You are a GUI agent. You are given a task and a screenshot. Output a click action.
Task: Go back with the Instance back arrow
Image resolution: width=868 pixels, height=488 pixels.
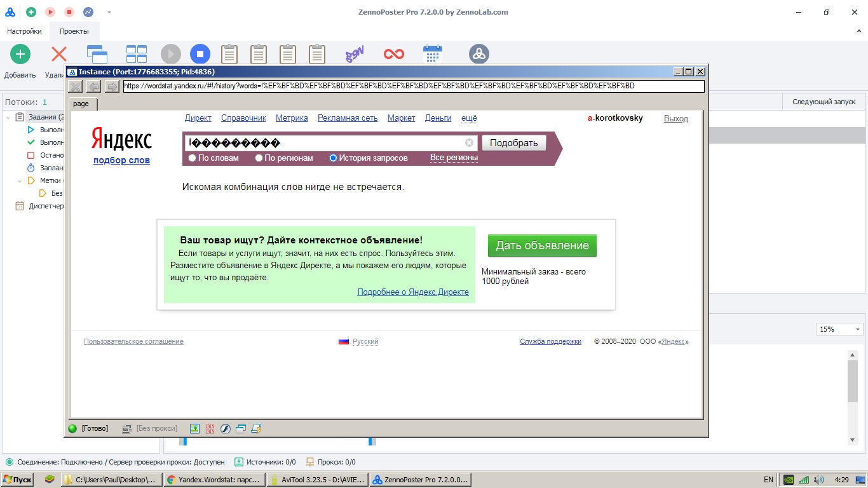[93, 86]
